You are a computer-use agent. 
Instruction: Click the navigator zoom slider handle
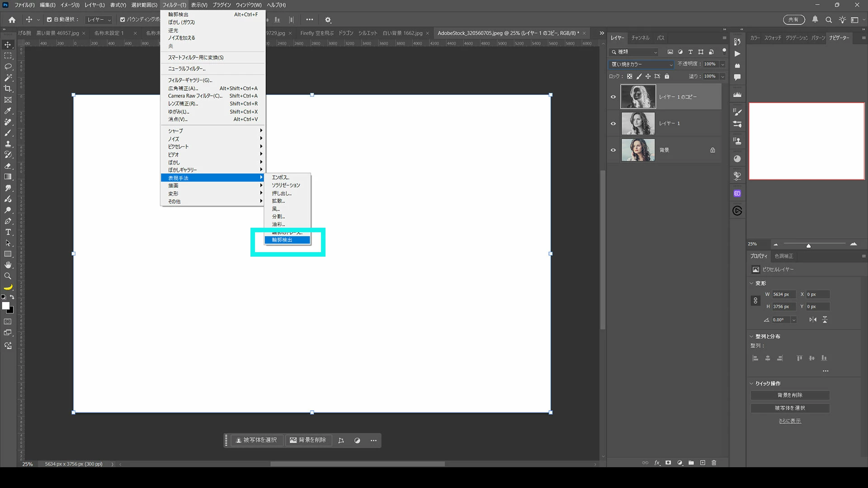point(808,245)
